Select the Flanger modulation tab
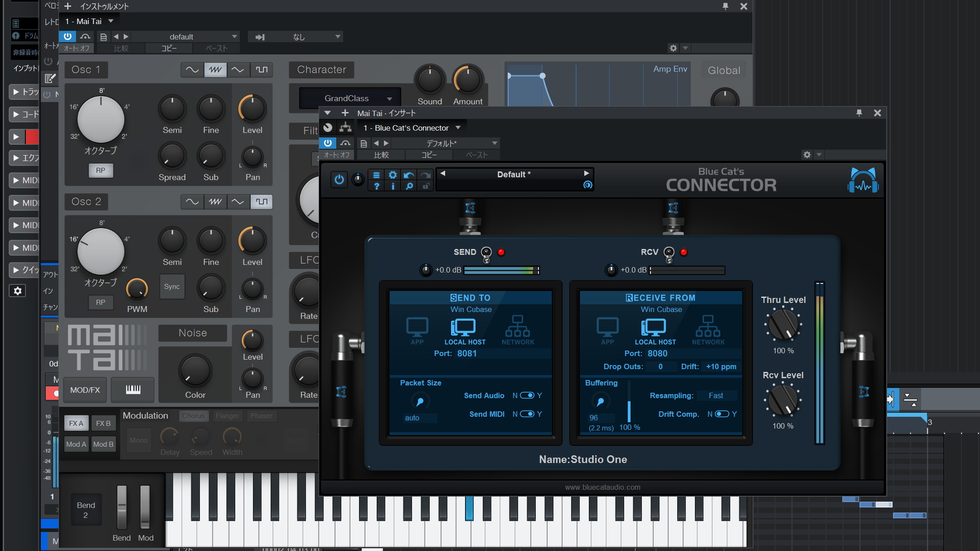The width and height of the screenshot is (980, 551). [227, 416]
